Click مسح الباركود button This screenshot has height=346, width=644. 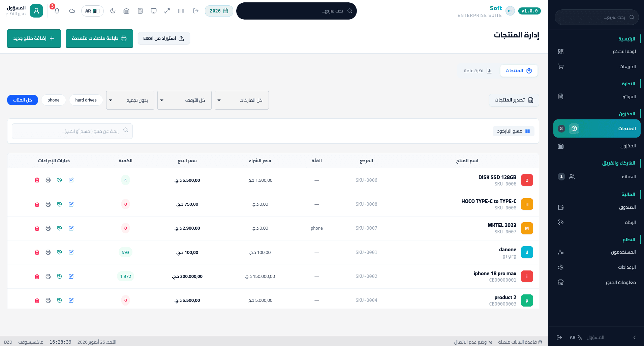tap(514, 131)
